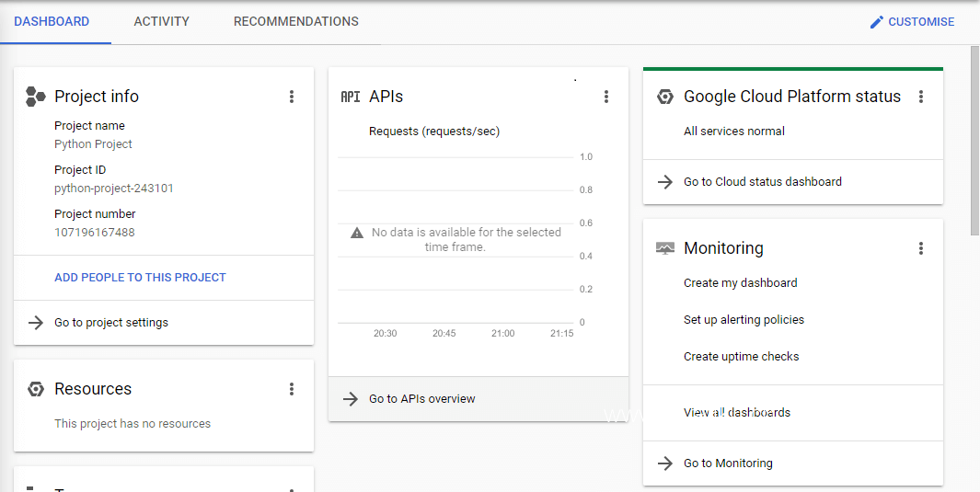
Task: Click the Project info hexagon icon
Action: [x=36, y=97]
